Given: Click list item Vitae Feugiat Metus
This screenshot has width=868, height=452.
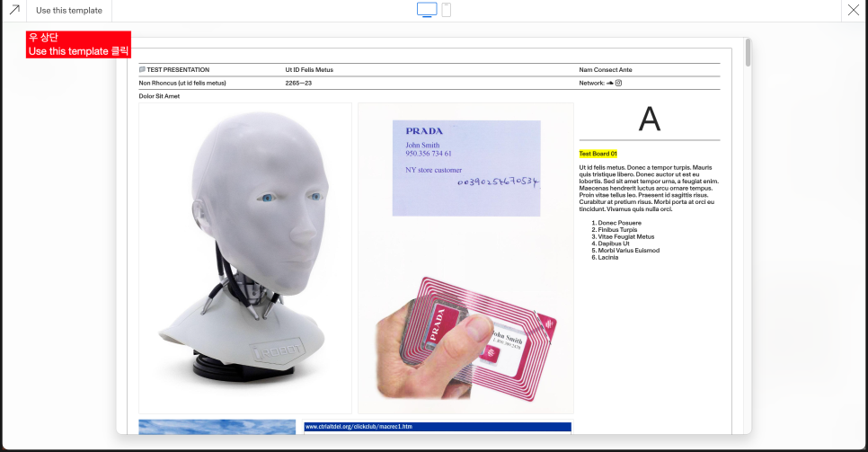Looking at the screenshot, I should 626,236.
